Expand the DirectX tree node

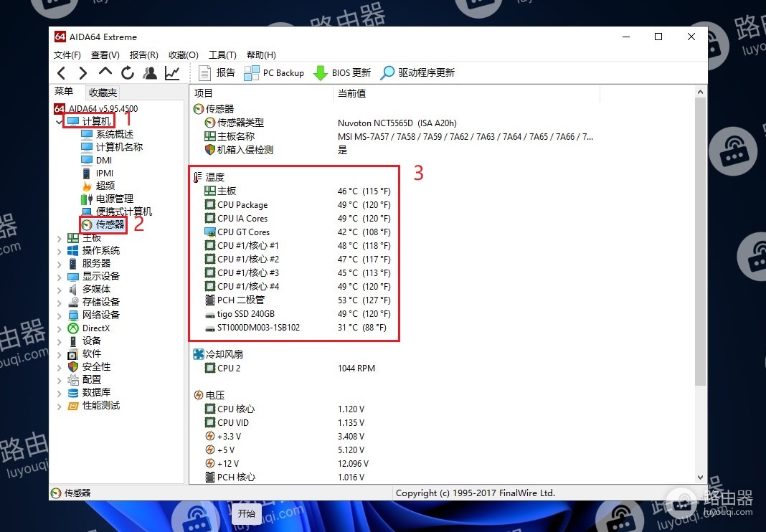(59, 329)
